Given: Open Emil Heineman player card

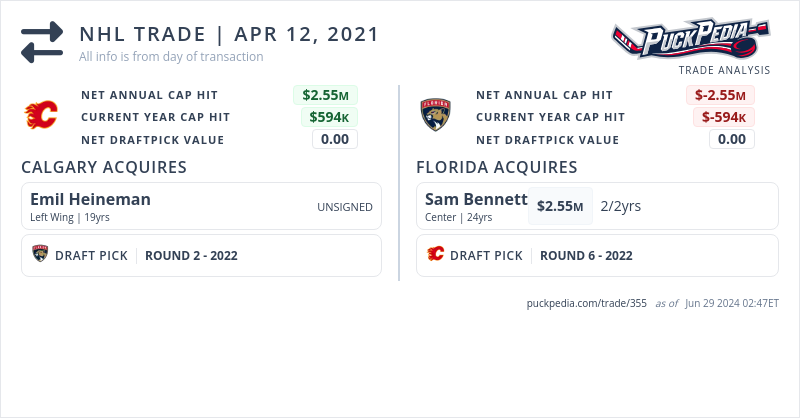Looking at the screenshot, I should click(x=90, y=199).
